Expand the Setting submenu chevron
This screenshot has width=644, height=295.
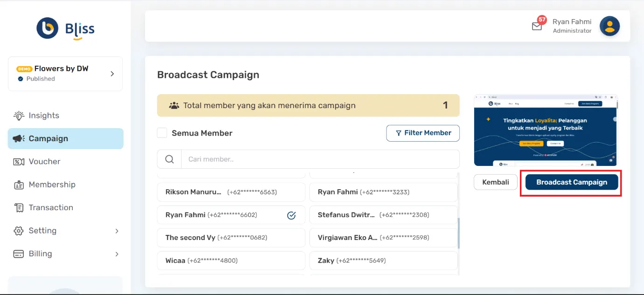pyautogui.click(x=117, y=231)
